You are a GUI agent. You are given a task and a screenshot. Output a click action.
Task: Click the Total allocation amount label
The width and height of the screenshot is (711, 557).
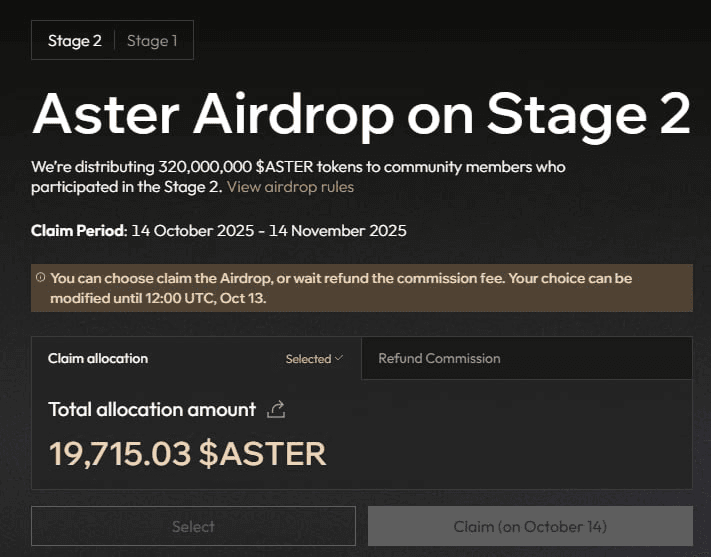coord(152,409)
